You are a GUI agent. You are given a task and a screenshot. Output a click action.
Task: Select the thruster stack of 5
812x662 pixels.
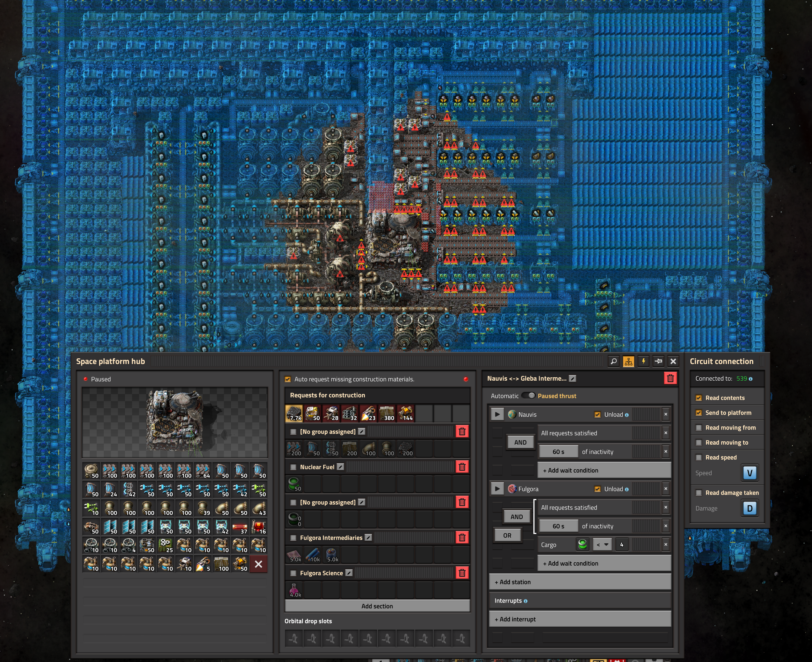pyautogui.click(x=203, y=564)
